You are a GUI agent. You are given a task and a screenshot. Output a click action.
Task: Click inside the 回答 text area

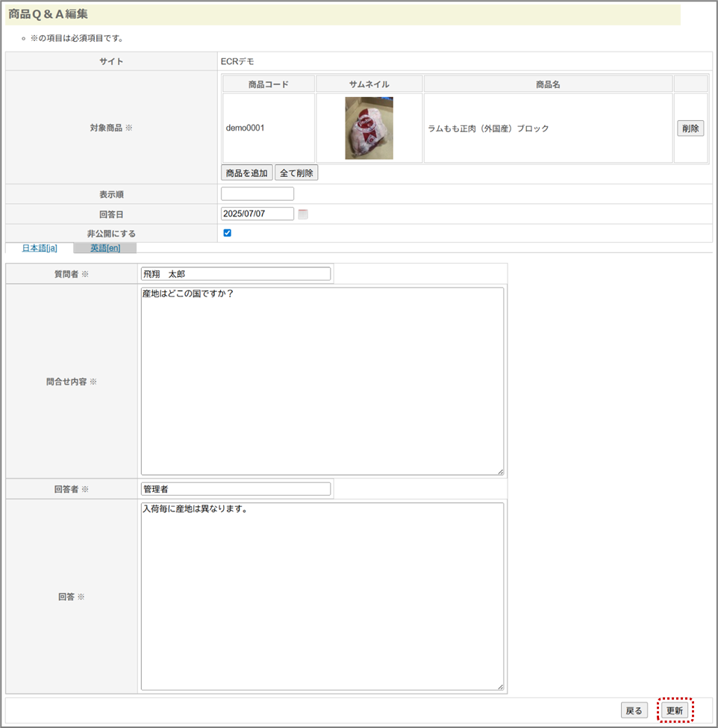[x=322, y=596]
